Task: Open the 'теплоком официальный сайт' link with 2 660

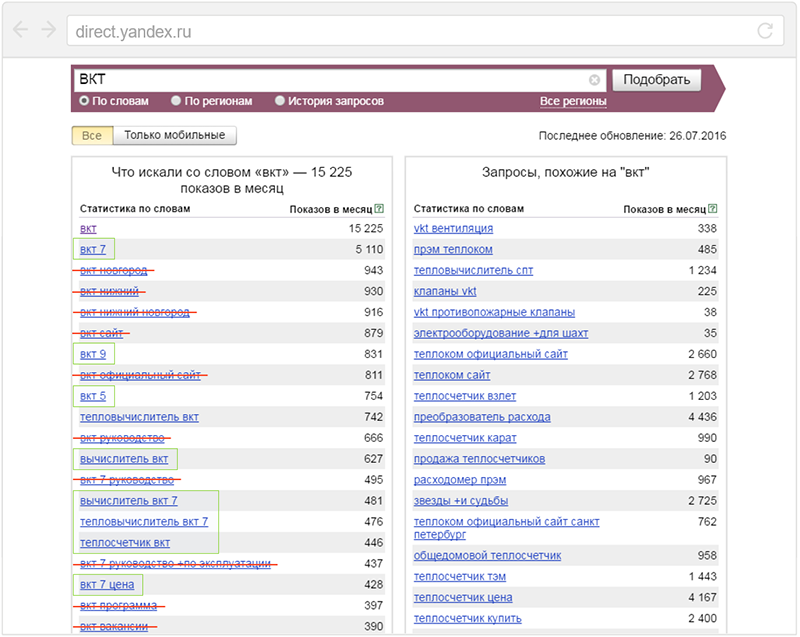Action: [x=491, y=354]
